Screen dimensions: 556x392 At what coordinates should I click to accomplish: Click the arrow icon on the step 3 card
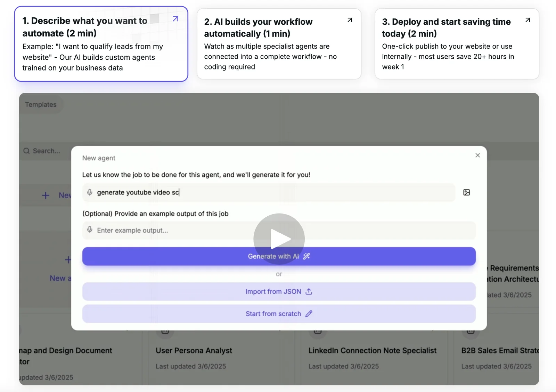[x=528, y=20]
